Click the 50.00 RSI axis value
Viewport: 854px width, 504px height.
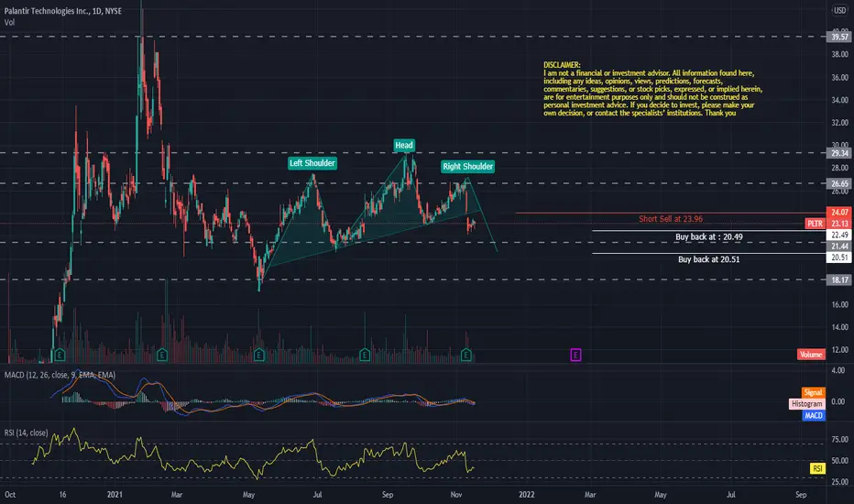pyautogui.click(x=839, y=460)
